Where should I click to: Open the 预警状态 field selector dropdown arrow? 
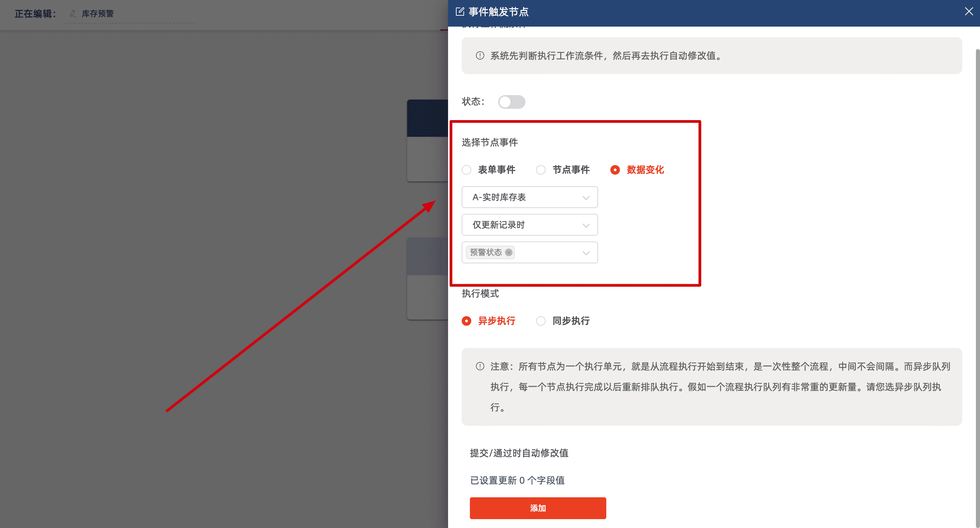point(586,253)
